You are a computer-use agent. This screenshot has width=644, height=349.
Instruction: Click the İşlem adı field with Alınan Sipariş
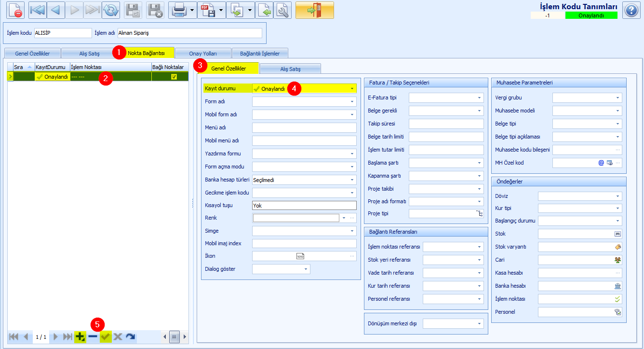pos(189,33)
